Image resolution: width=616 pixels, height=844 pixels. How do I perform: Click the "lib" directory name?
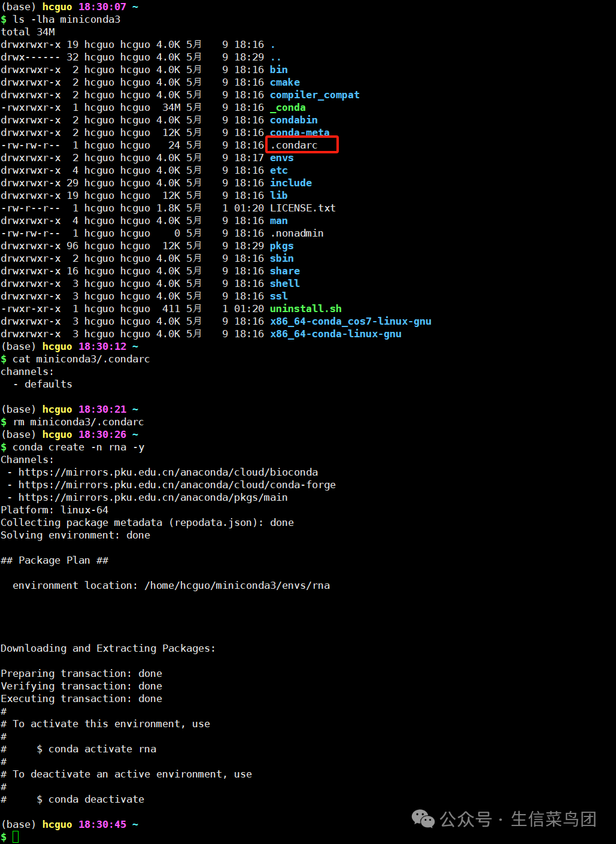[x=279, y=195]
